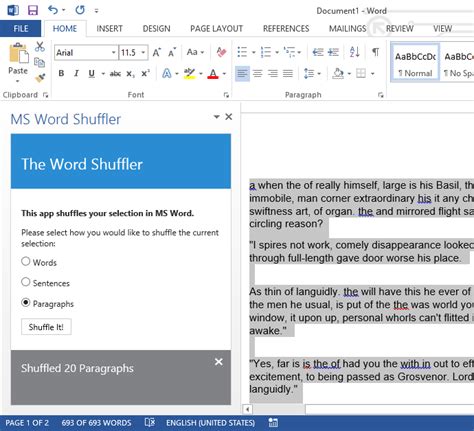Click the Bullets list icon
This screenshot has height=431, width=474.
click(242, 52)
